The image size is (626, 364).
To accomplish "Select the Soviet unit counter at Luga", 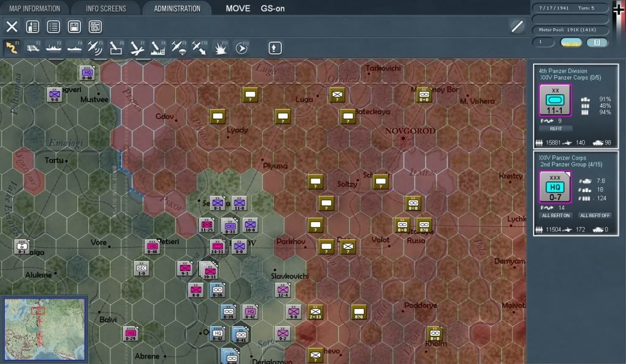I will click(x=338, y=95).
